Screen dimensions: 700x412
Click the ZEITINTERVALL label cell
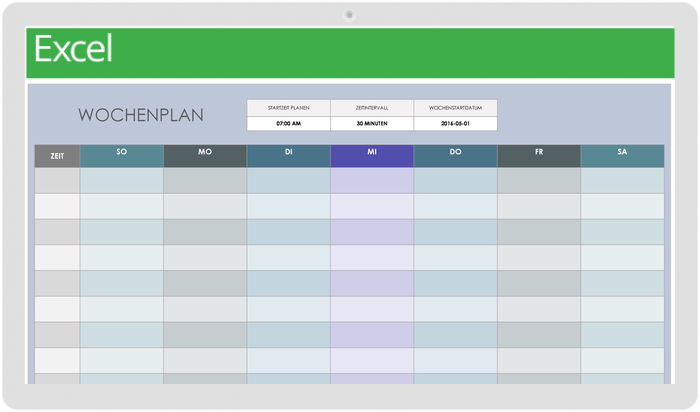coord(371,107)
